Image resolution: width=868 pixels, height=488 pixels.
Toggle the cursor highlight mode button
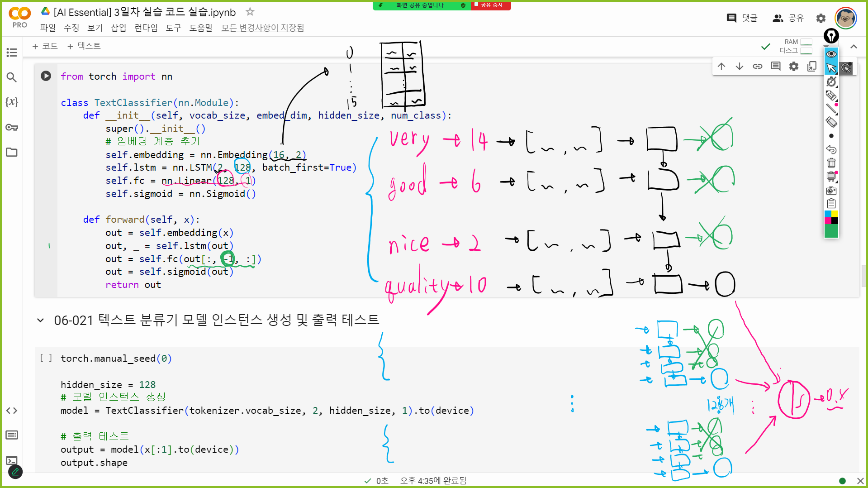pyautogui.click(x=846, y=68)
